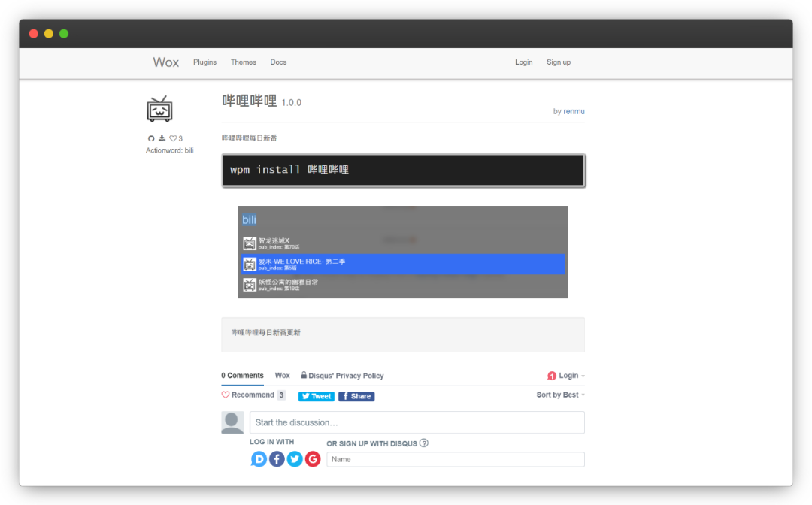
Task: Log in with the Disqus icon
Action: click(x=259, y=459)
